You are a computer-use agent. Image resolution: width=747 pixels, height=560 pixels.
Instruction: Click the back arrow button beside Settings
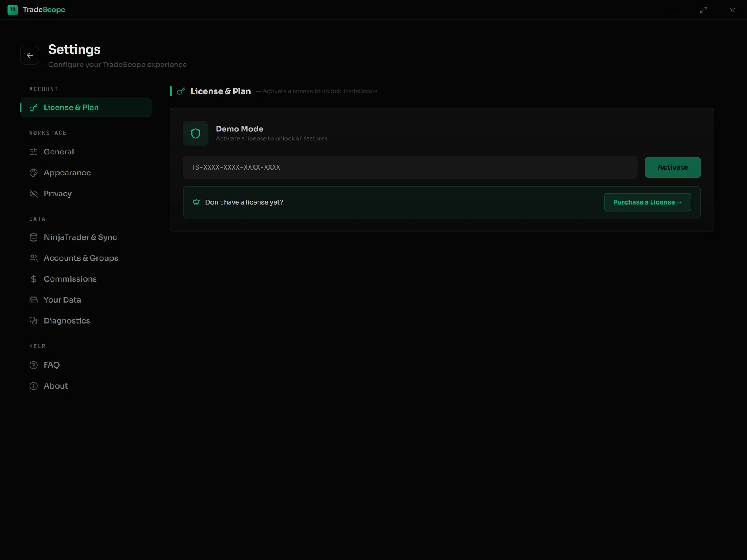30,55
